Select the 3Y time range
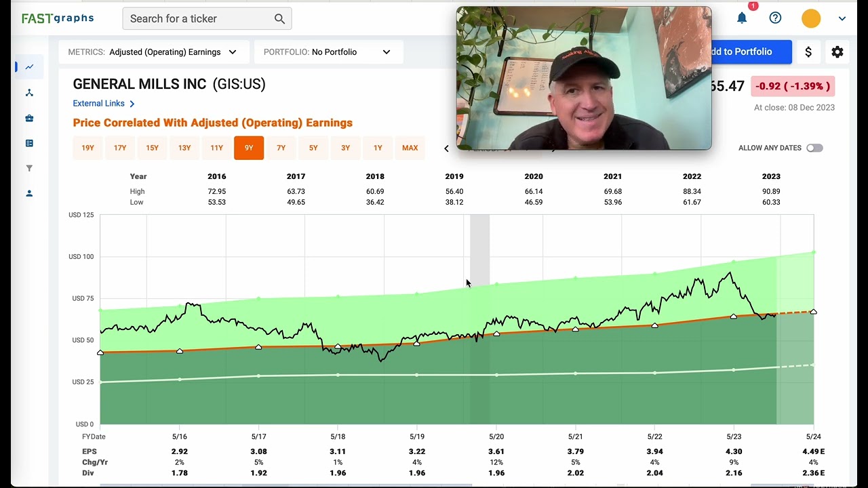 pyautogui.click(x=345, y=148)
